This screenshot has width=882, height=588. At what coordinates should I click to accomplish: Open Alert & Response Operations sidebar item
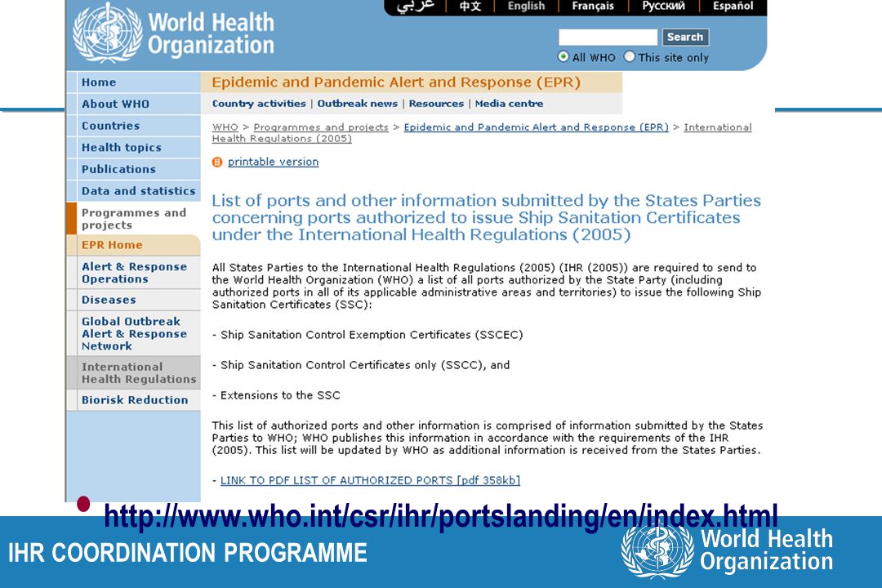click(x=134, y=272)
